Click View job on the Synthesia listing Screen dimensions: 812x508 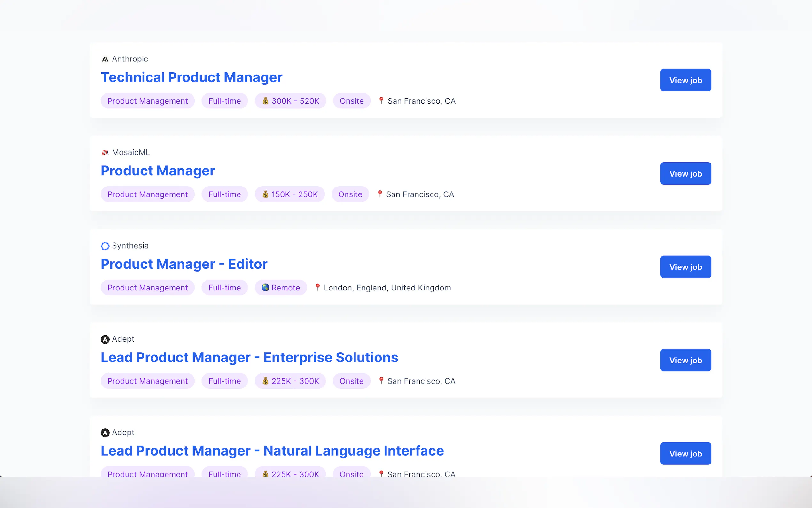685,267
